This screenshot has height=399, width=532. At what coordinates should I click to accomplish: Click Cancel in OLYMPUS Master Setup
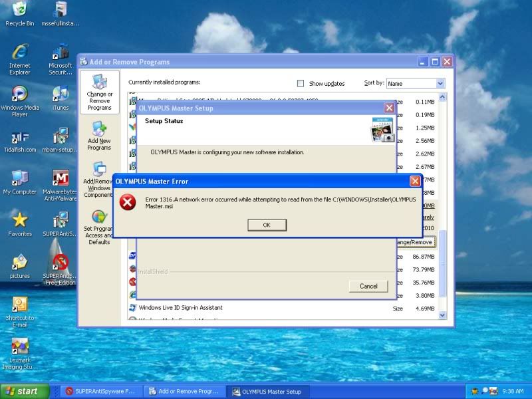coord(368,286)
